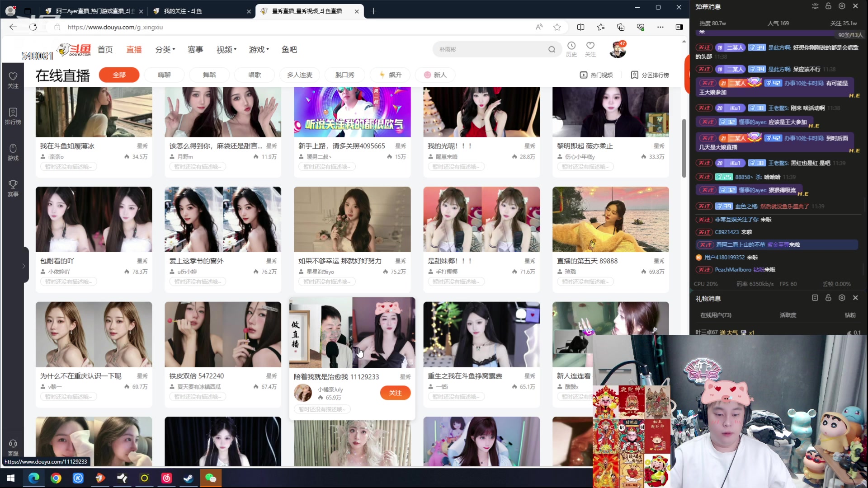The image size is (868, 488).
Task: Open Edge Collections
Action: (621, 27)
